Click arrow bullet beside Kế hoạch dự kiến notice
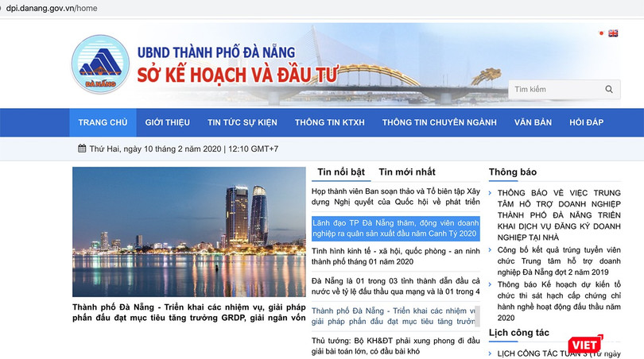 pyautogui.click(x=490, y=284)
